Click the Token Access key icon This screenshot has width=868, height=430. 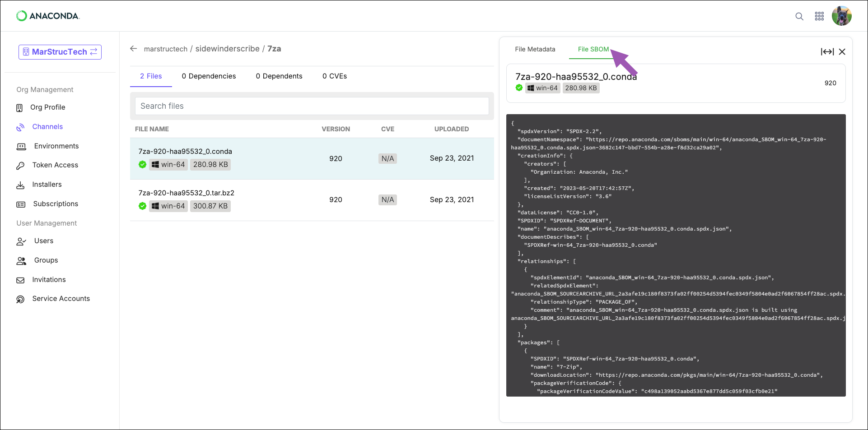(x=20, y=166)
